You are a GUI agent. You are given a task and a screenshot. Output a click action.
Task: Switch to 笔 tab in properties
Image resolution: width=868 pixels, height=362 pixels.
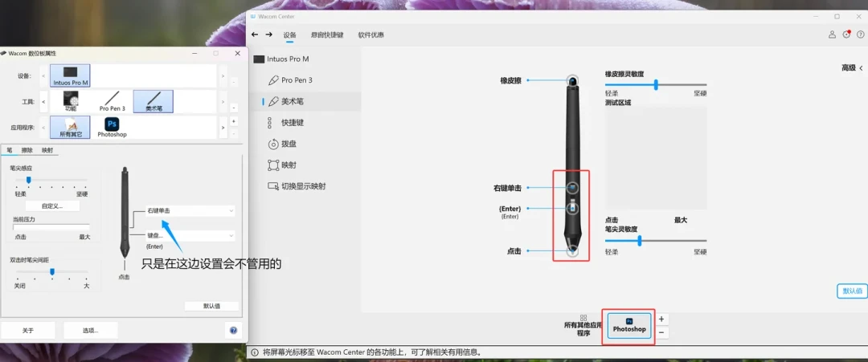point(10,150)
